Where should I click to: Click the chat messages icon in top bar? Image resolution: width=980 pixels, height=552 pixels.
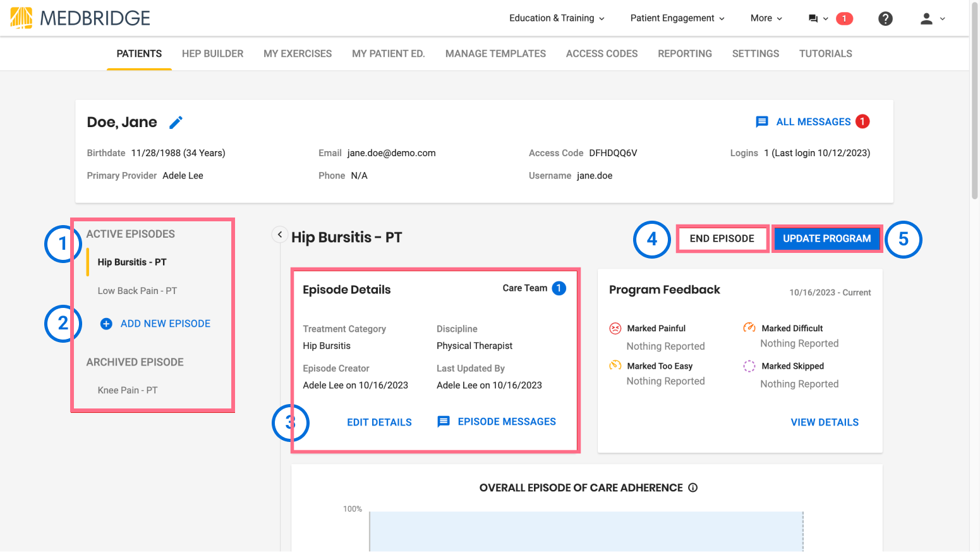[x=813, y=18]
